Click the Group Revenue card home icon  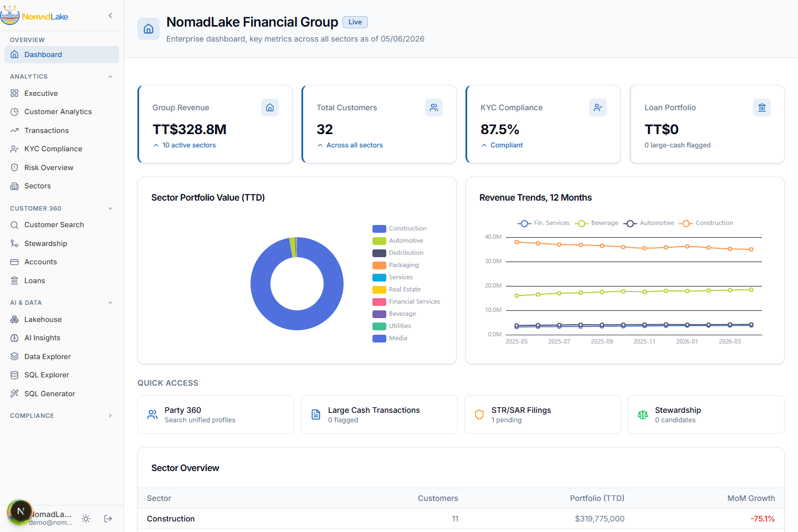(x=270, y=108)
